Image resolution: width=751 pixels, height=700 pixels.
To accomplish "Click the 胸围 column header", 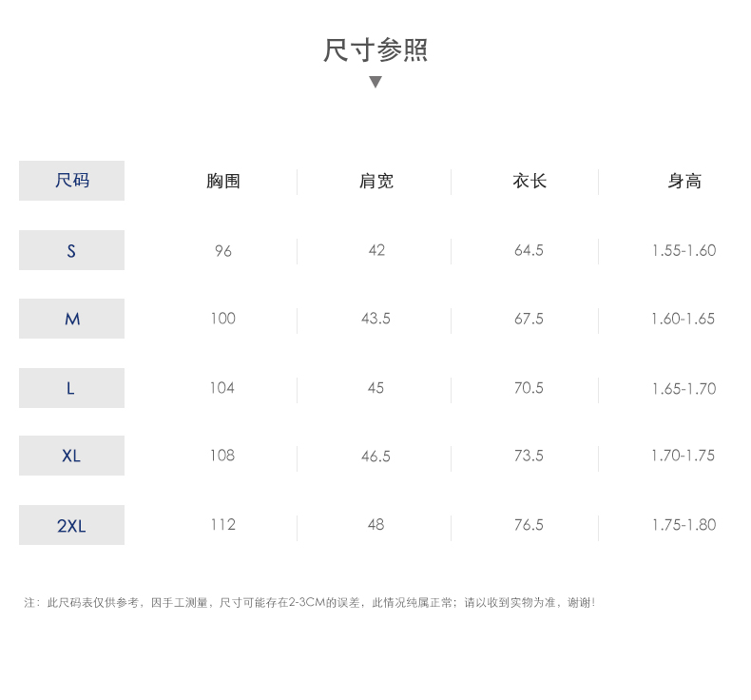I will [x=223, y=182].
